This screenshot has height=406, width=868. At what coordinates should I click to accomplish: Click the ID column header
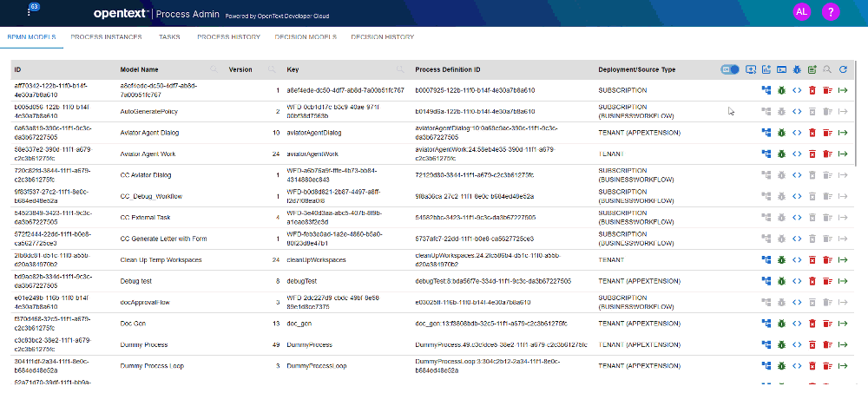click(17, 69)
